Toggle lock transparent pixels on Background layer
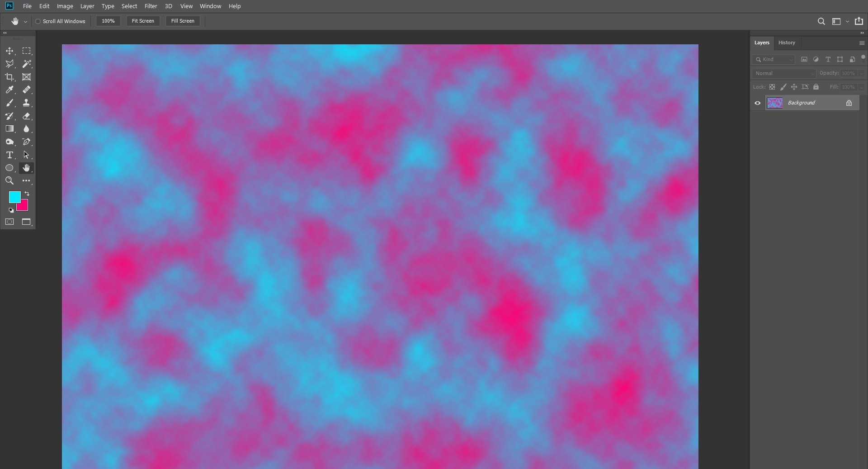The image size is (868, 469). (x=773, y=87)
